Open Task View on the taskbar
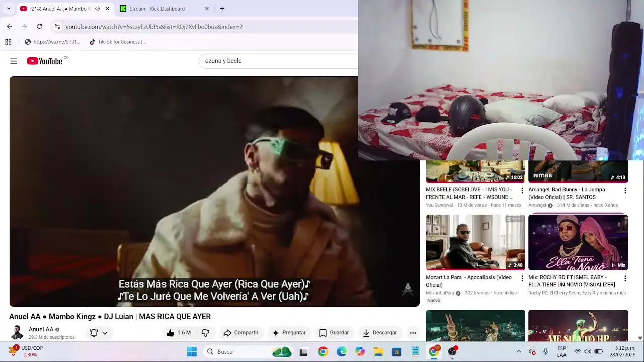The image size is (644, 362). [x=303, y=352]
